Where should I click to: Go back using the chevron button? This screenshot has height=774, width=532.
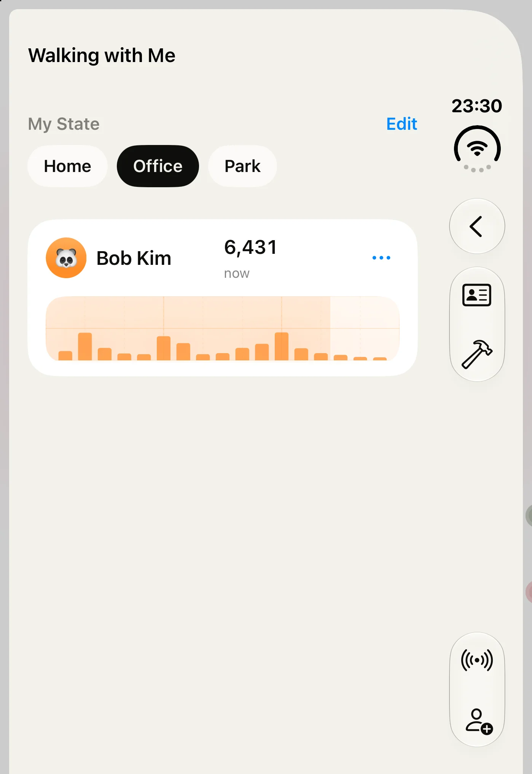(477, 226)
